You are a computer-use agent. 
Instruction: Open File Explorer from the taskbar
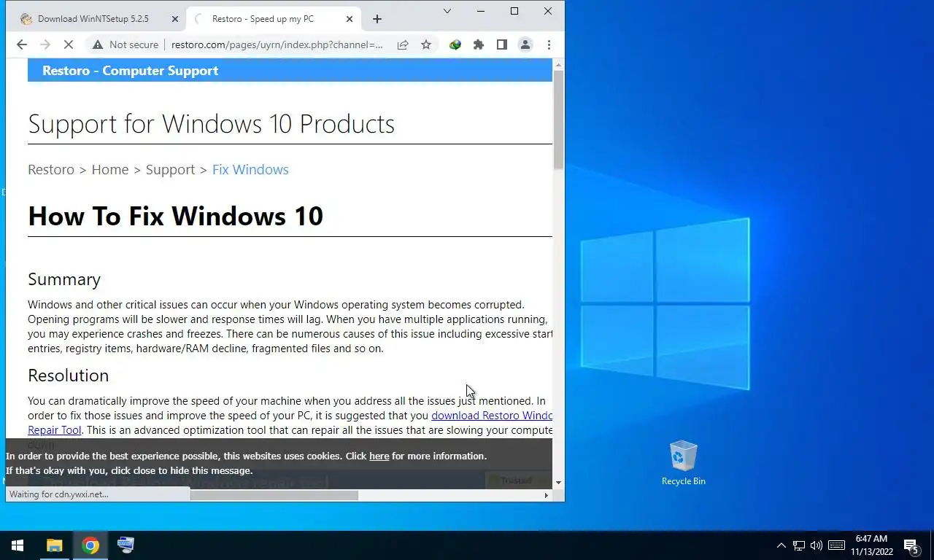point(55,545)
